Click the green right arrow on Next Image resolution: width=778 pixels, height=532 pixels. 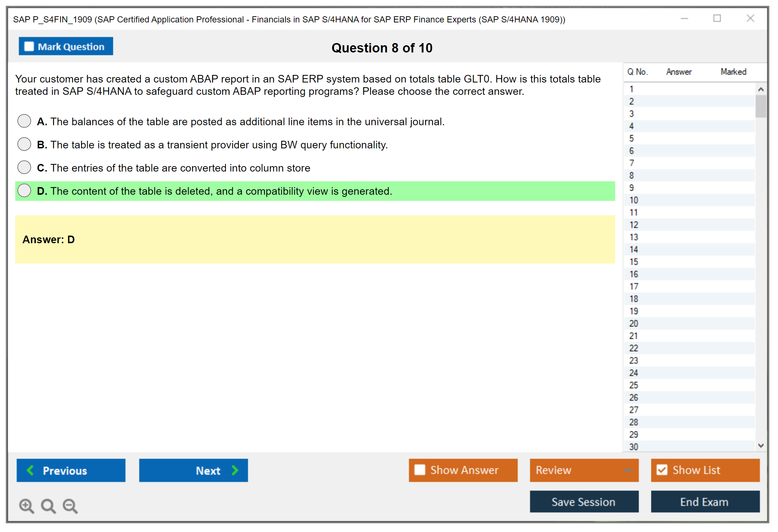235,470
